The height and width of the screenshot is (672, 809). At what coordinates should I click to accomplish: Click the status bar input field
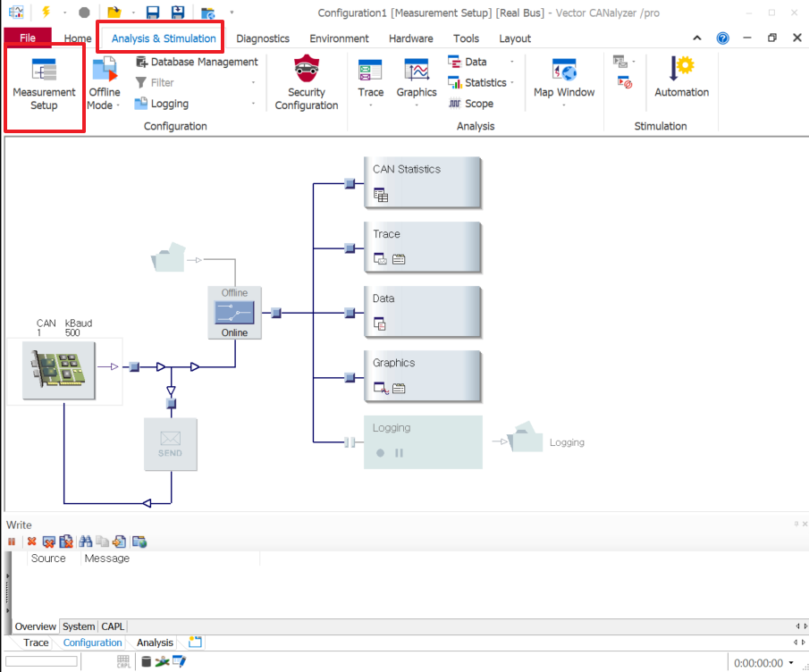[41, 661]
